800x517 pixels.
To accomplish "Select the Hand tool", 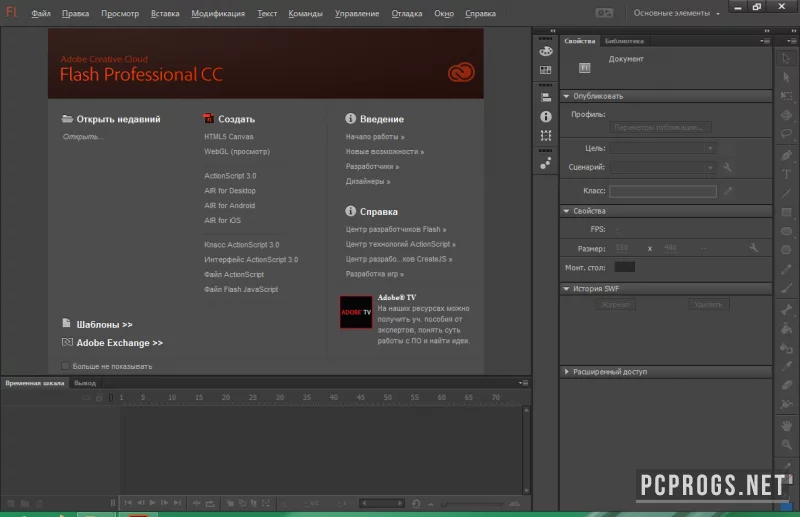I will 786,425.
